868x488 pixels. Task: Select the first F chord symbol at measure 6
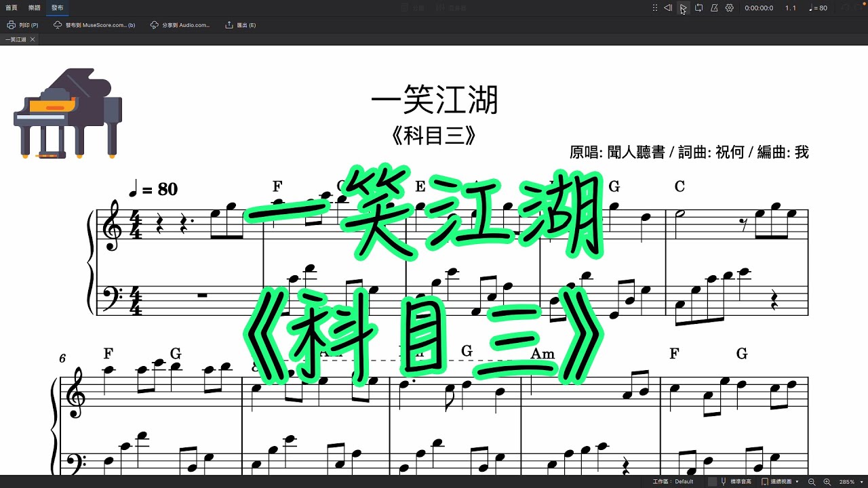point(108,353)
